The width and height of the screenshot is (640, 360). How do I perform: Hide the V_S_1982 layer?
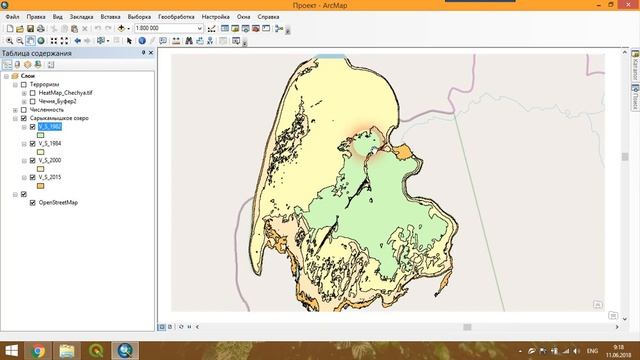pos(33,127)
